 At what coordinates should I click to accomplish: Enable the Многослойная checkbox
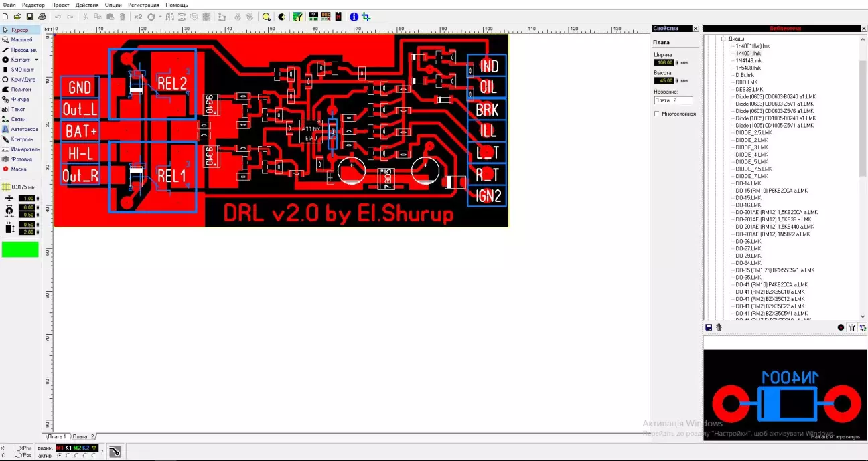coord(657,114)
